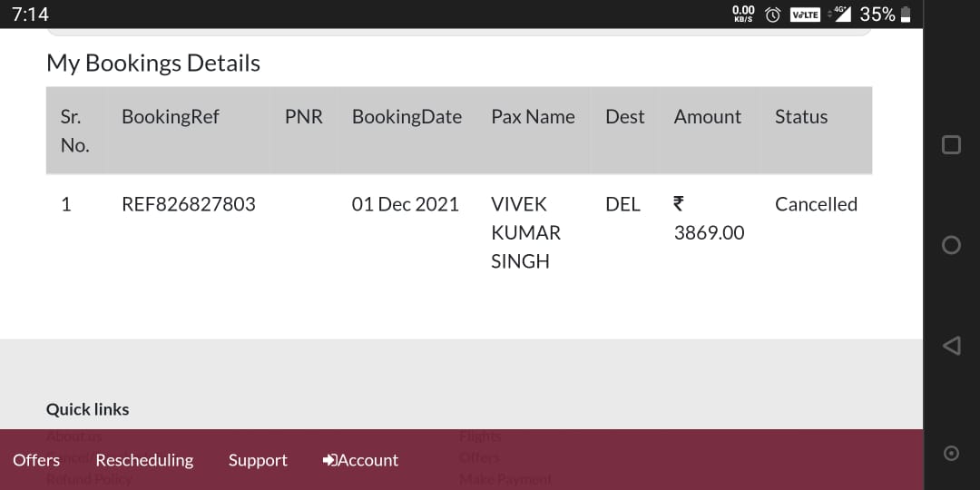Tap the small target icon below navigation buttons

point(951,453)
